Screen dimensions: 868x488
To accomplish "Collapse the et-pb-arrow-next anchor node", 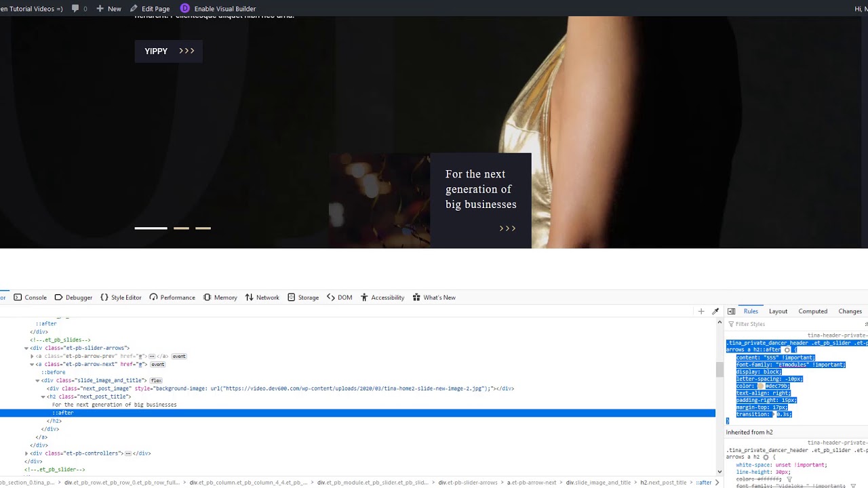I will click(32, 364).
